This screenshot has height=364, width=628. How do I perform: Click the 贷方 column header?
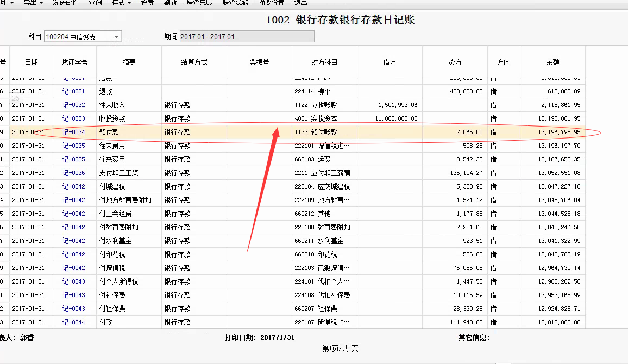pyautogui.click(x=455, y=62)
